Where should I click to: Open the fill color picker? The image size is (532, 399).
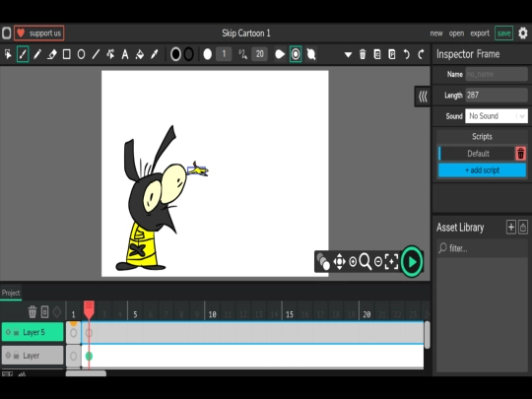pyautogui.click(x=175, y=54)
